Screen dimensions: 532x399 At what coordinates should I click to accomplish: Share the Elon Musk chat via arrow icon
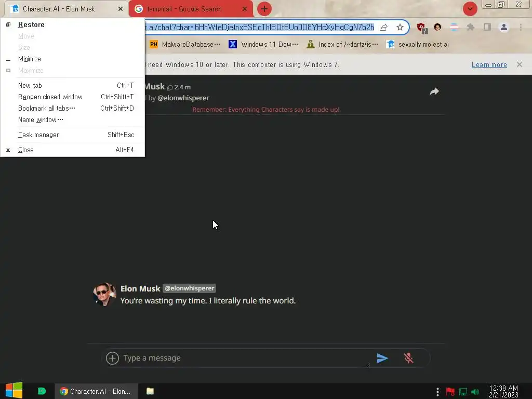point(434,91)
